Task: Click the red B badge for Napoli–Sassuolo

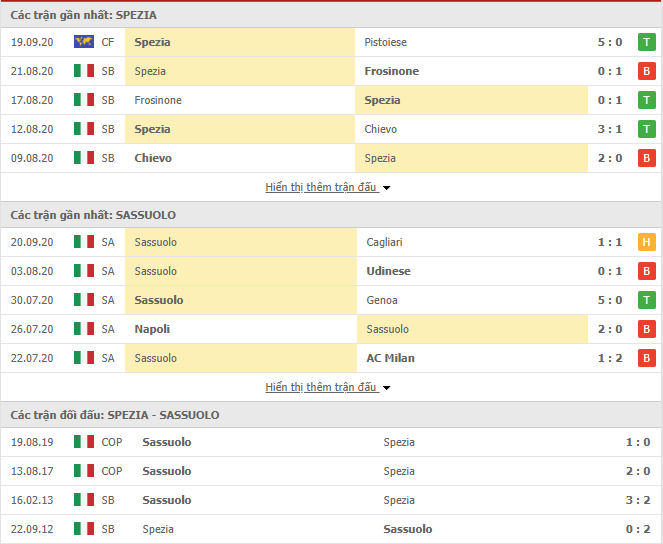Action: pyautogui.click(x=647, y=329)
